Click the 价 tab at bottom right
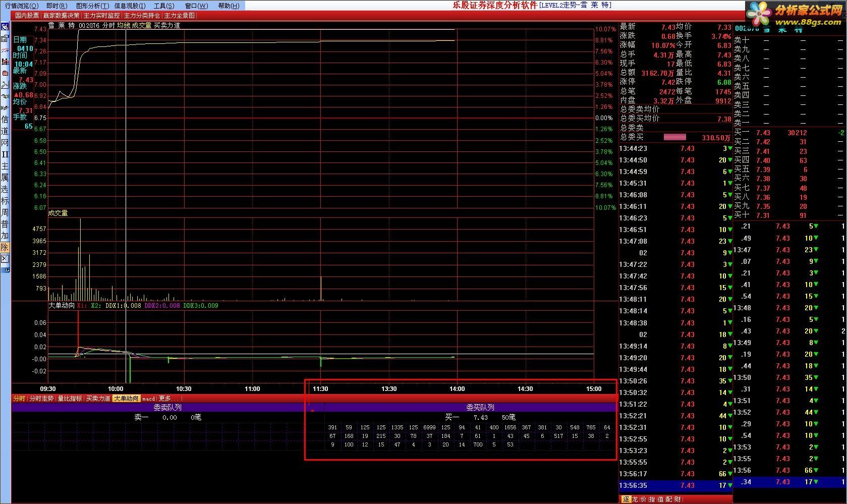Screen dimensions: 847x504 pos(644,499)
